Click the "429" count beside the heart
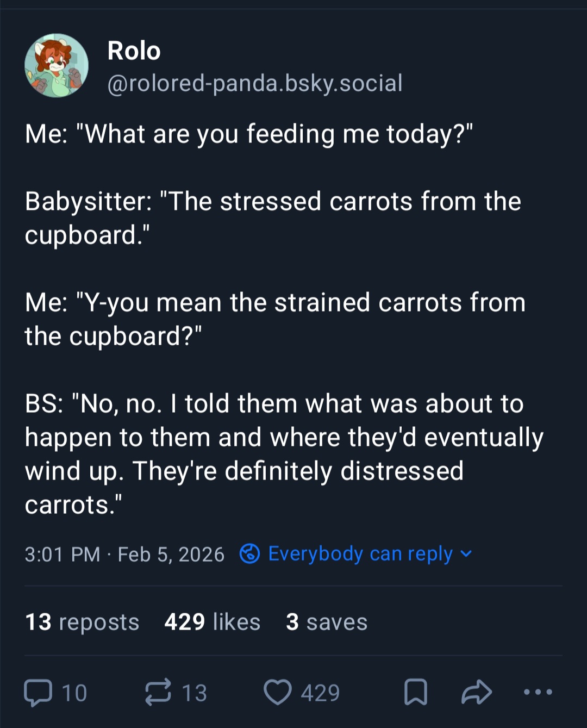The height and width of the screenshot is (728, 587). pos(320,693)
